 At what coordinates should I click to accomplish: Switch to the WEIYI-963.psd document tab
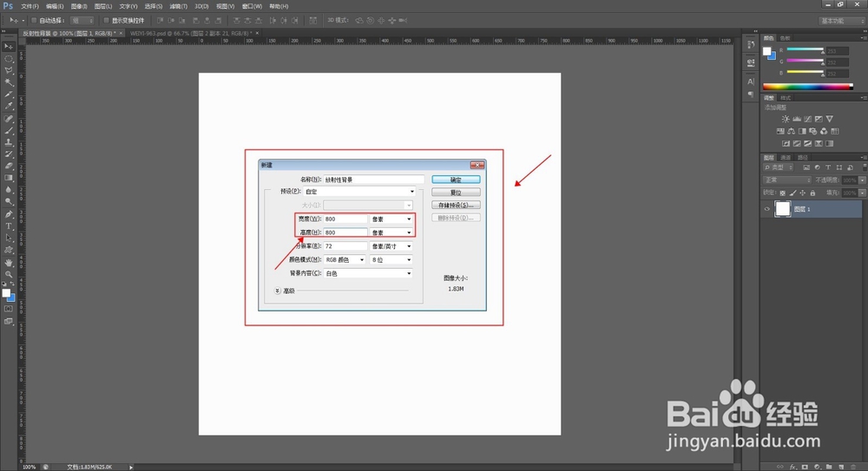(x=191, y=33)
